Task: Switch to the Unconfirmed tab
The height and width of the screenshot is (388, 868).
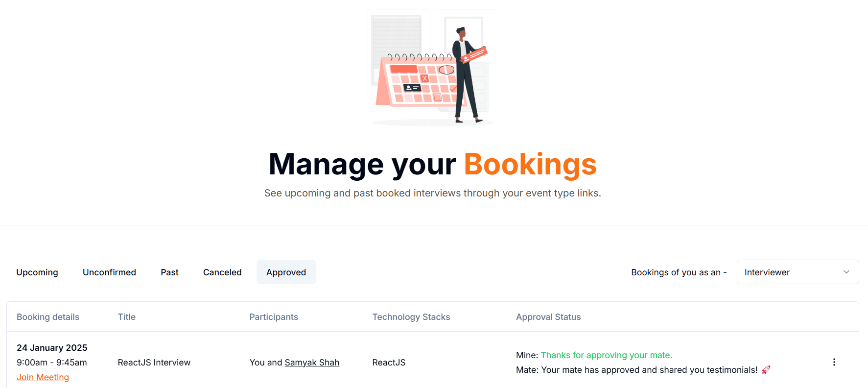Action: coord(109,272)
